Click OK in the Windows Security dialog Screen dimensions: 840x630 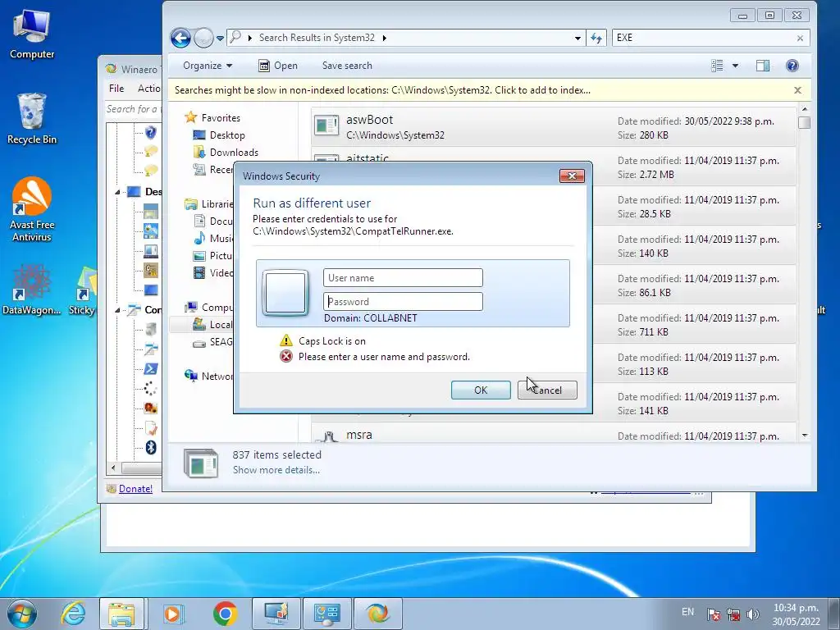[481, 390]
